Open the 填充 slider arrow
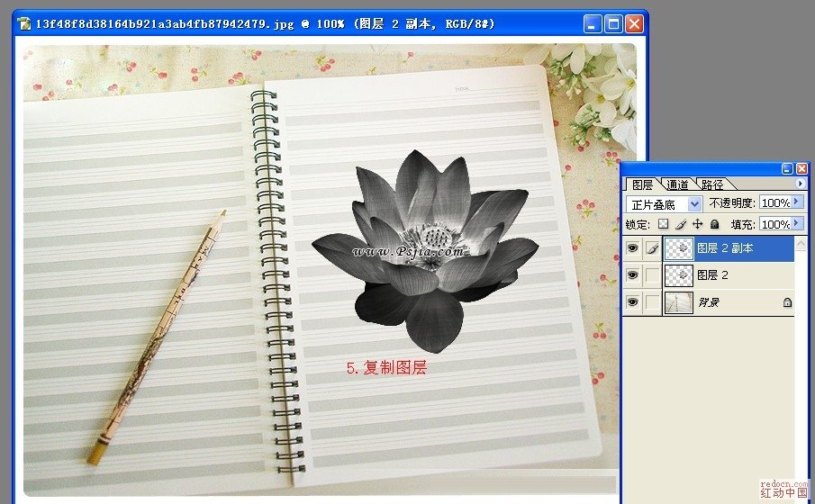Screen dimensions: 815x504 tap(796, 223)
